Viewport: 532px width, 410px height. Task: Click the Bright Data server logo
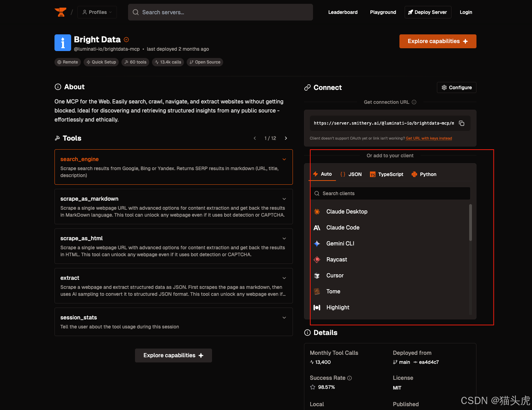click(63, 43)
